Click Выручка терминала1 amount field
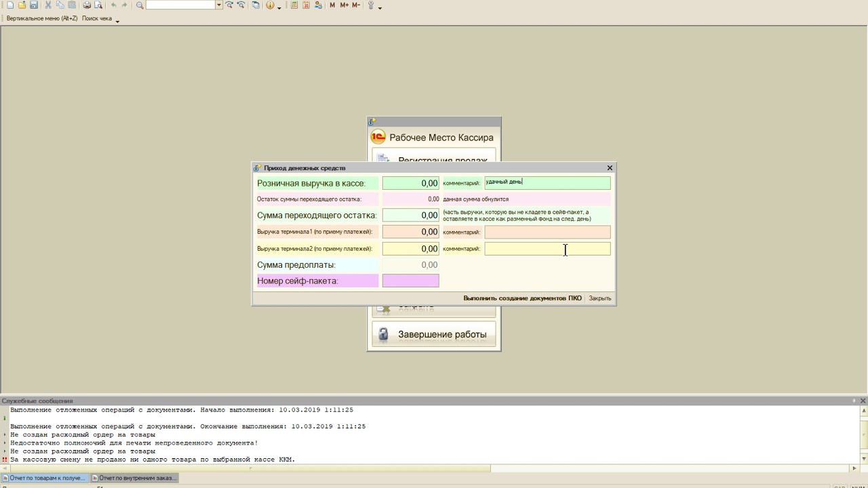Viewport: 868px width, 488px height. click(410, 232)
